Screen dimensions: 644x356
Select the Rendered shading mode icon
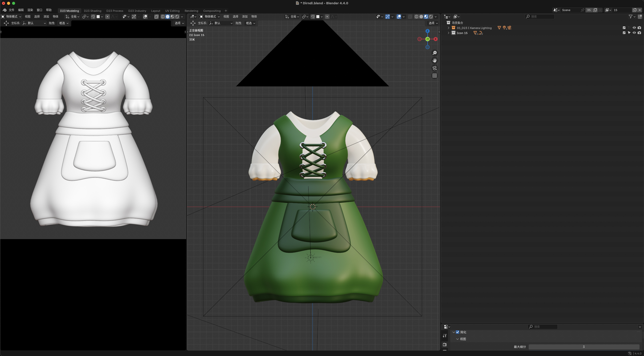[431, 16]
